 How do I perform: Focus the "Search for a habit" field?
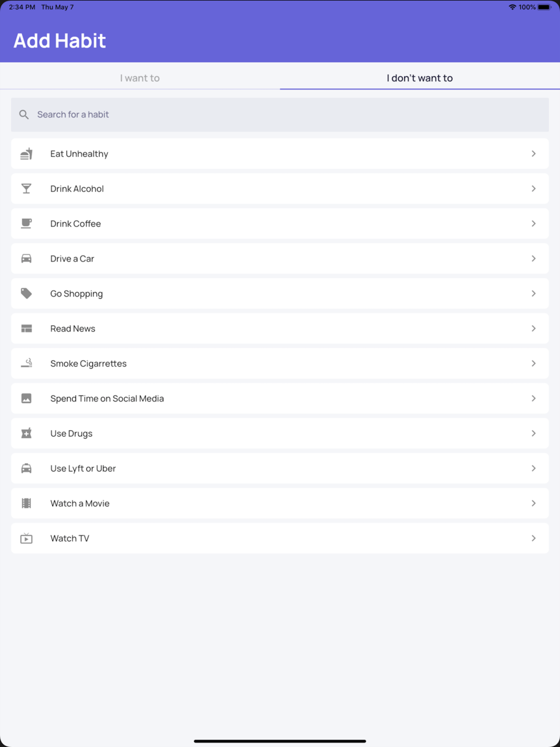[x=280, y=115]
